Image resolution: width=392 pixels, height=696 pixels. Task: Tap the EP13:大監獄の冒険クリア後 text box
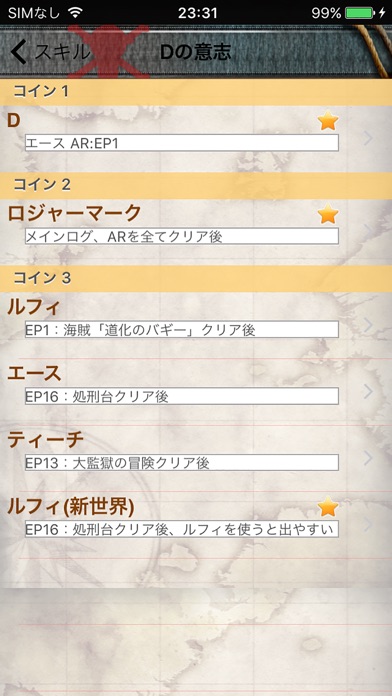coord(182,463)
